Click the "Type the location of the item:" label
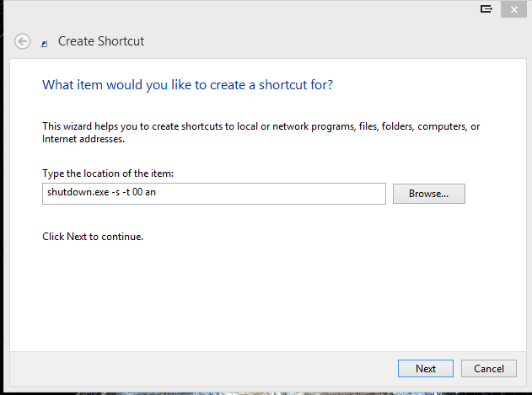This screenshot has height=395, width=532. click(x=108, y=173)
